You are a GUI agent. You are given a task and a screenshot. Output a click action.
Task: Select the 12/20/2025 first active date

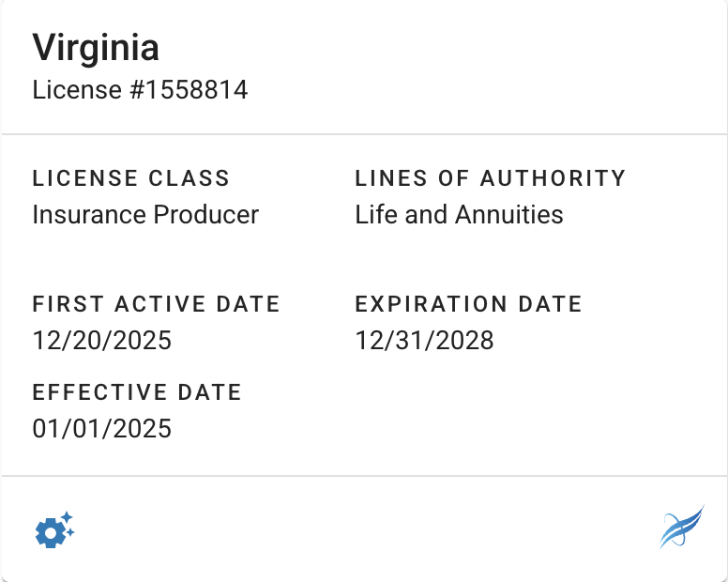102,340
